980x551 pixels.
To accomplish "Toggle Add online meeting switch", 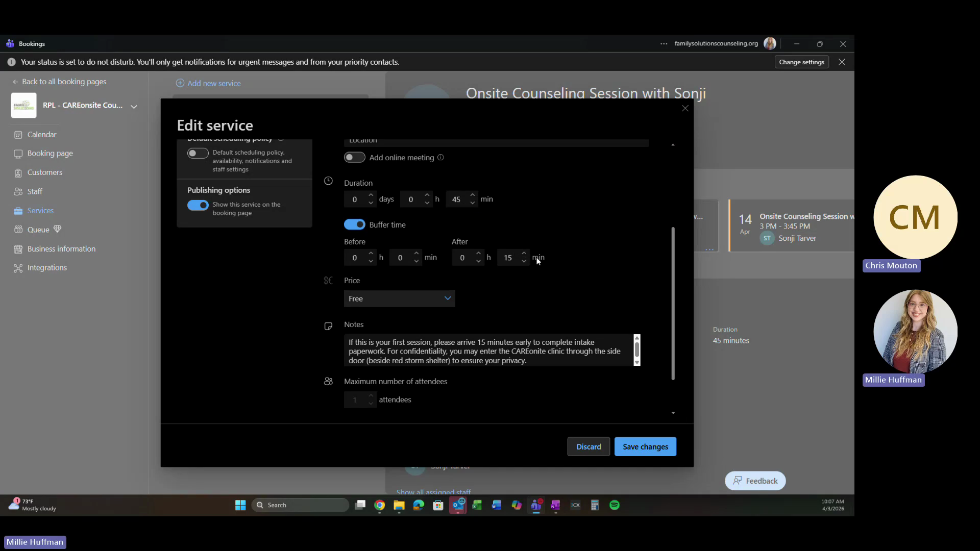I will point(354,158).
